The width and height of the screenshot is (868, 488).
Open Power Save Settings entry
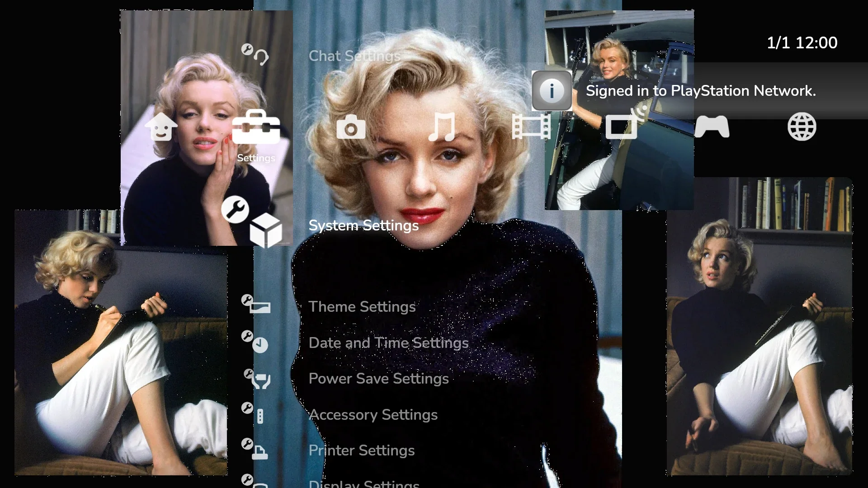tap(378, 379)
